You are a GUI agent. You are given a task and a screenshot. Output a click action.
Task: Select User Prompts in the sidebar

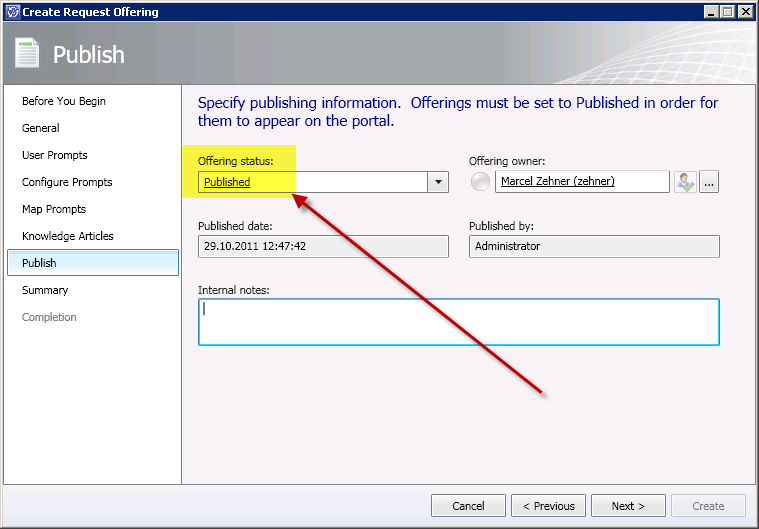coord(55,155)
